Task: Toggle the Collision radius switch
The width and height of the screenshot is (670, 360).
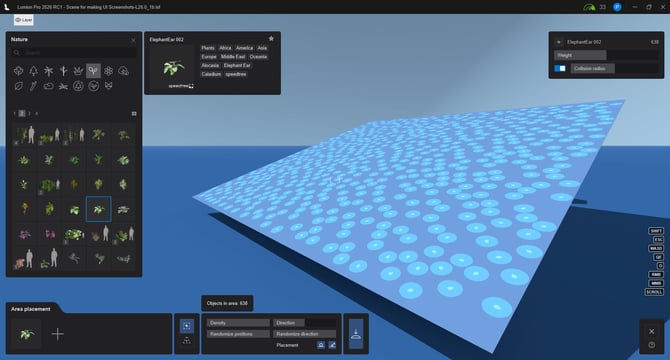Action: pos(560,68)
